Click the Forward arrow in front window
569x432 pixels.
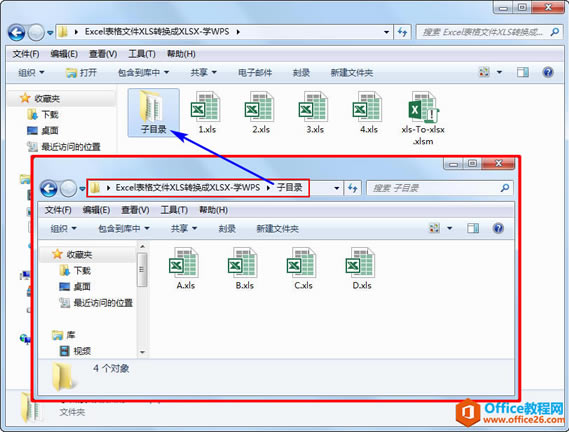point(68,188)
